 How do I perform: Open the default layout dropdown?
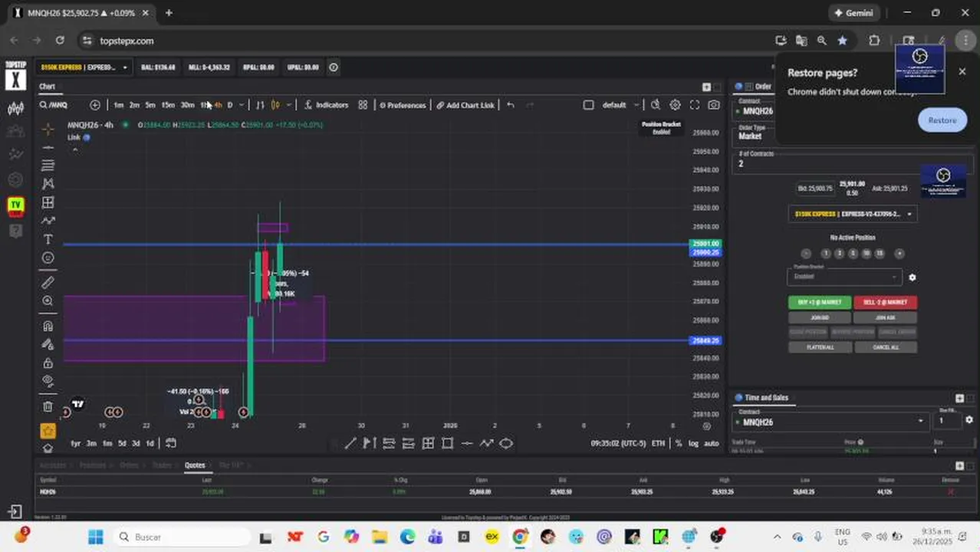621,105
